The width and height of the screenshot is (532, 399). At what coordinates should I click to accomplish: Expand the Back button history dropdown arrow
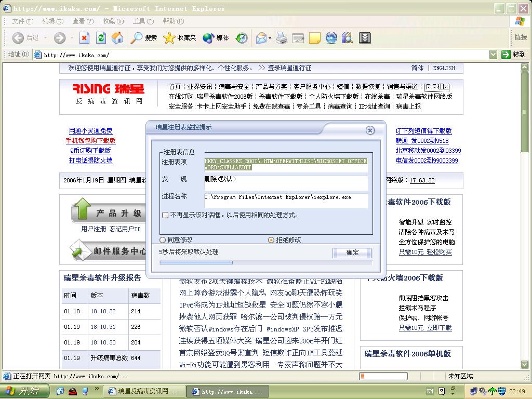pyautogui.click(x=45, y=37)
